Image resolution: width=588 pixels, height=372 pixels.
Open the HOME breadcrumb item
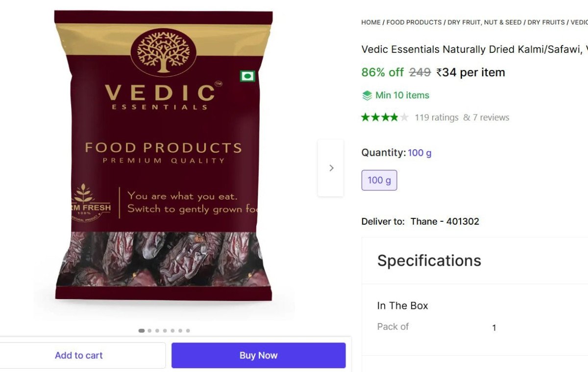tap(370, 22)
